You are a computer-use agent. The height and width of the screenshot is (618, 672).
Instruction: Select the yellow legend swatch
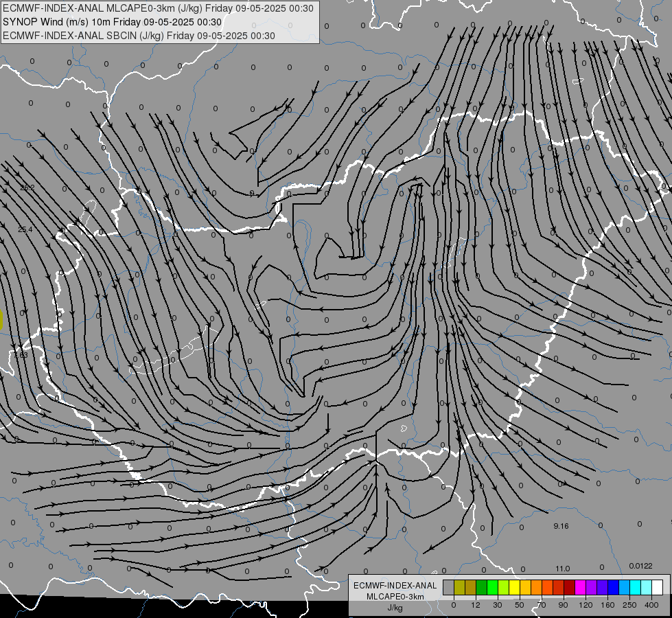click(514, 587)
